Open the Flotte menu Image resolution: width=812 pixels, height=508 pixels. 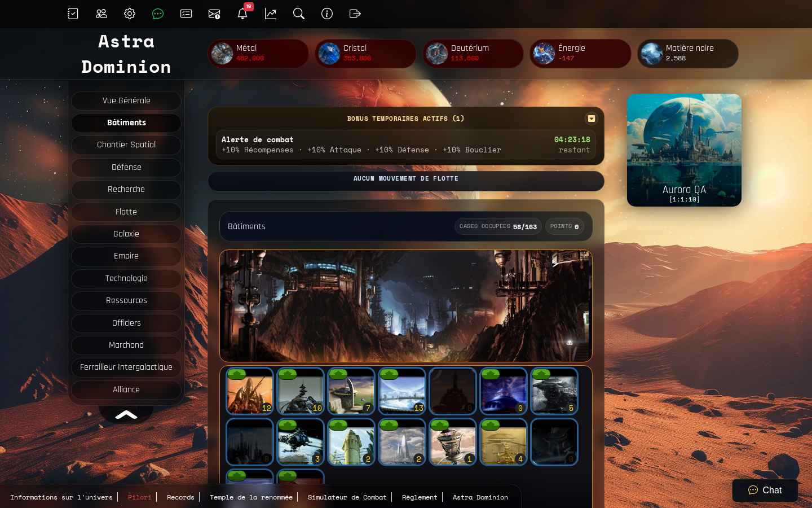click(126, 212)
